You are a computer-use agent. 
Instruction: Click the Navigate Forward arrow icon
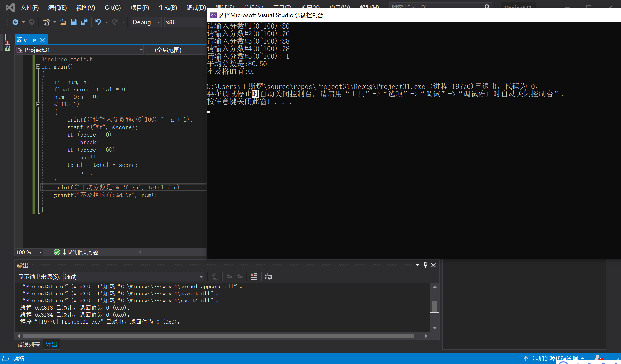tap(32, 22)
